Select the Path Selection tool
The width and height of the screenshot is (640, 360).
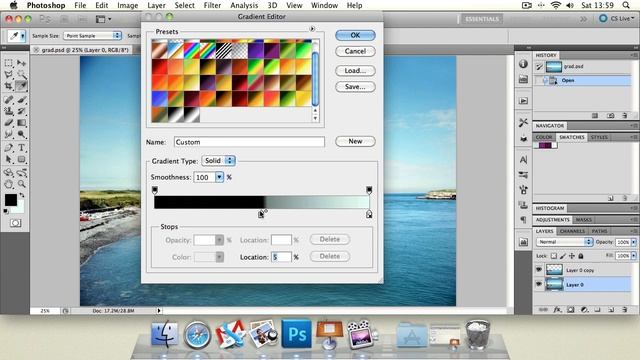(9, 159)
